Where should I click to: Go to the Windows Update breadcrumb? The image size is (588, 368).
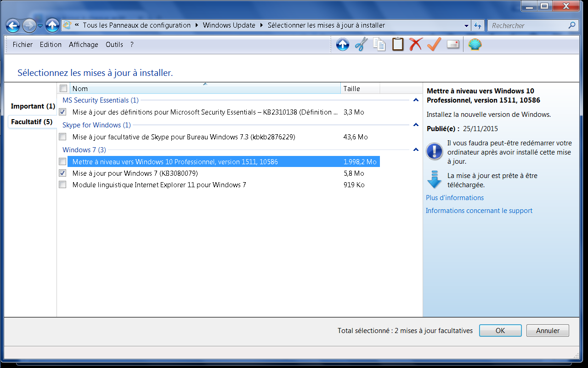[x=229, y=25]
